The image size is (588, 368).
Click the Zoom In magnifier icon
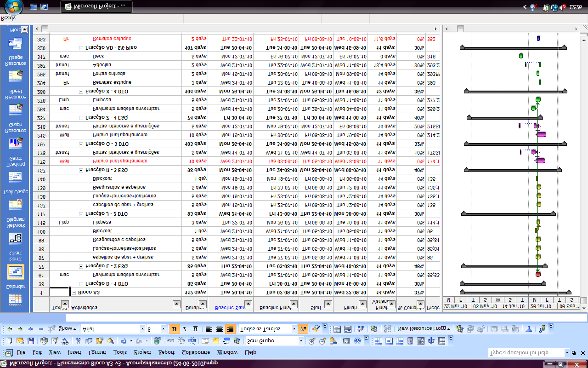tap(311, 341)
